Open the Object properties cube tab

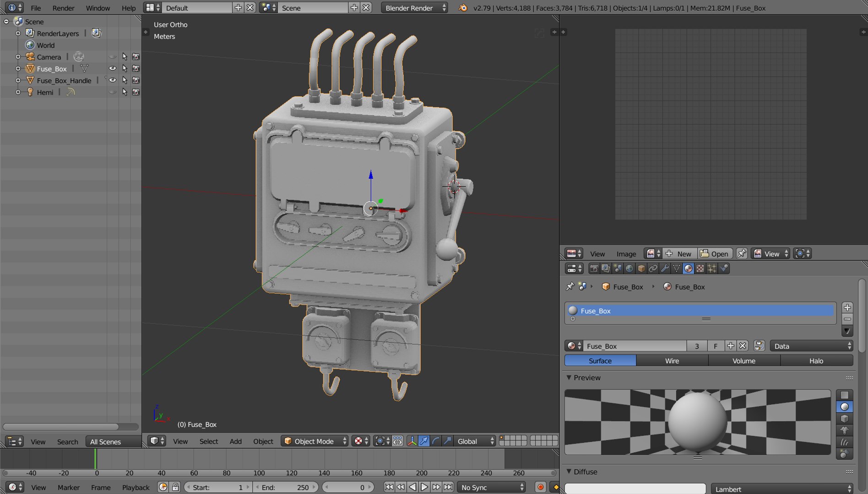click(x=641, y=268)
